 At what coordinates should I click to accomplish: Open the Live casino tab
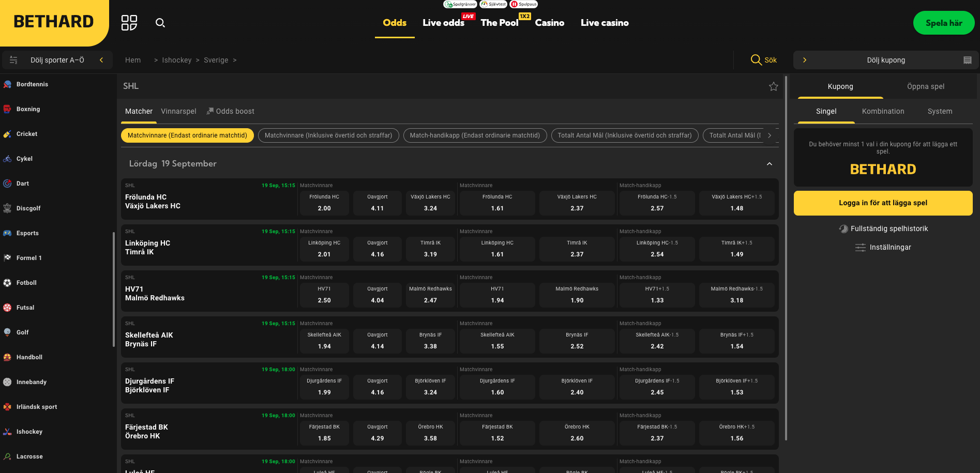(x=605, y=23)
